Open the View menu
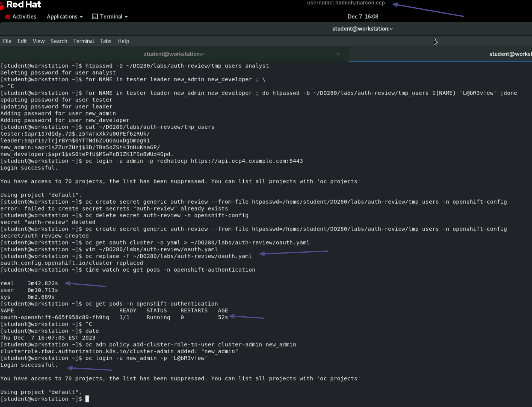532x407 pixels. pos(38,41)
